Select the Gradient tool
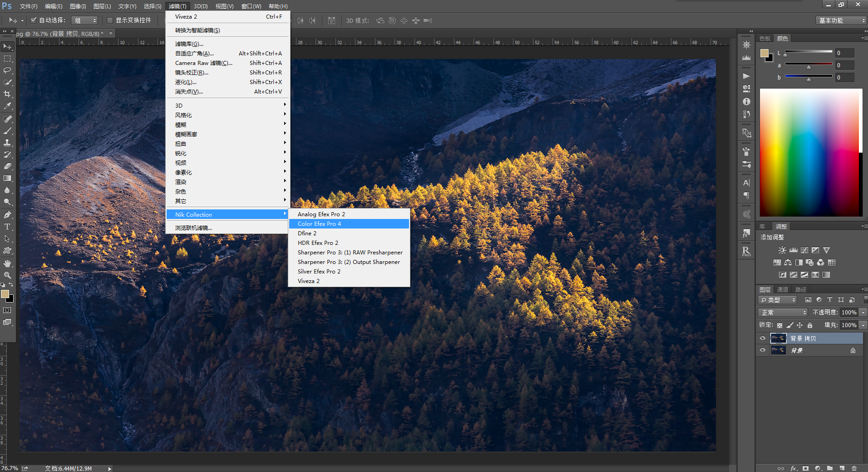The height and width of the screenshot is (472, 868). pos(7,179)
